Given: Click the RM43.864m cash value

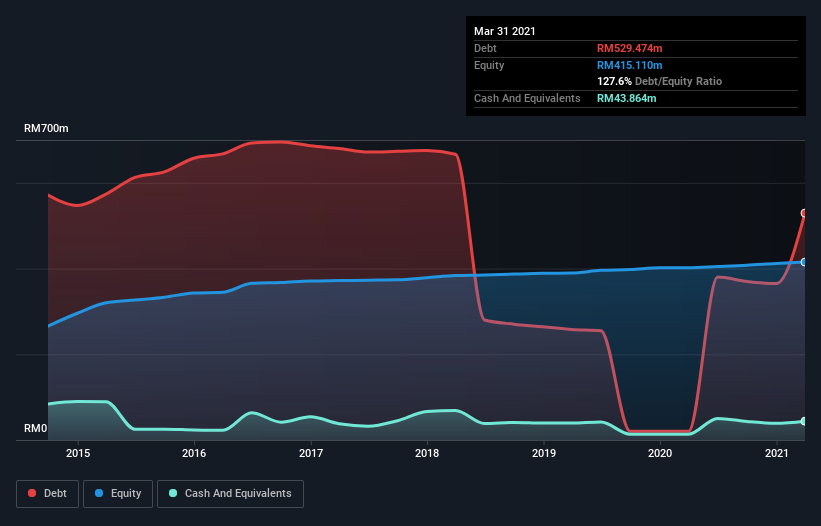Looking at the screenshot, I should click(626, 98).
